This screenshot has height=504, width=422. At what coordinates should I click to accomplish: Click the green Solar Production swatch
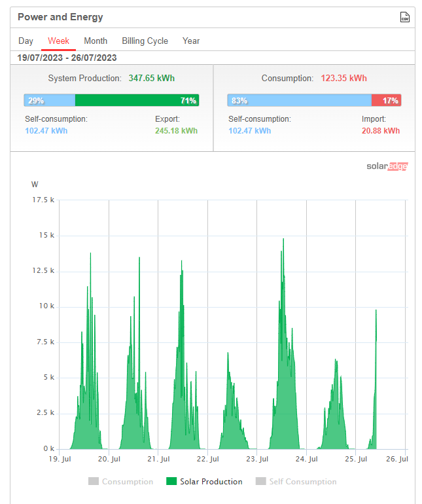click(x=171, y=481)
